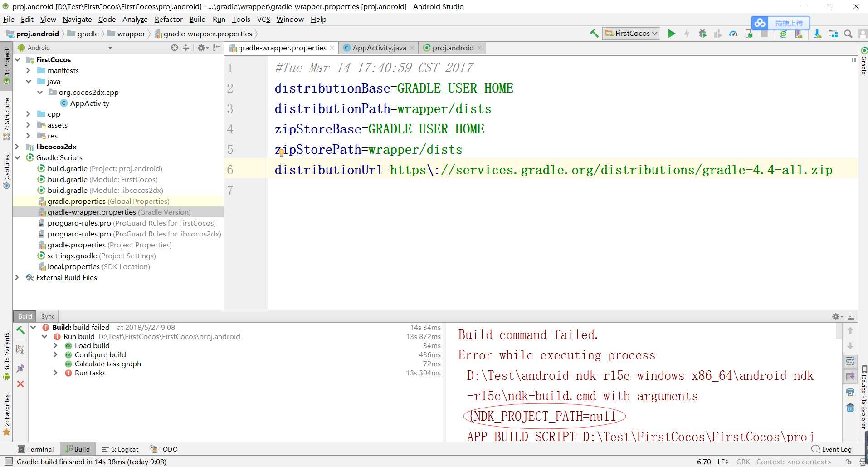Toggle scroll to end in build output
The height and width of the screenshot is (467, 868).
coord(850,377)
